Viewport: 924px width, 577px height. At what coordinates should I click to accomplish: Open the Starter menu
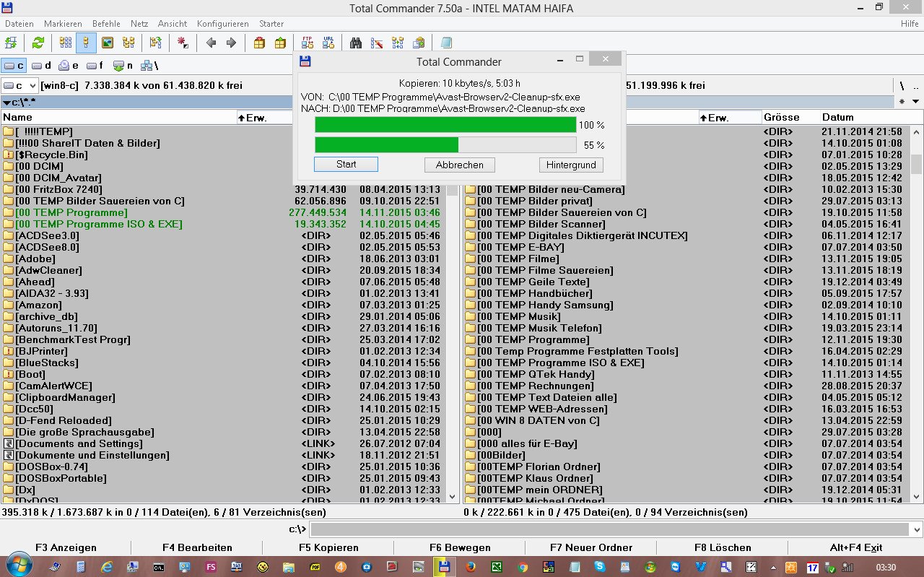(x=271, y=24)
